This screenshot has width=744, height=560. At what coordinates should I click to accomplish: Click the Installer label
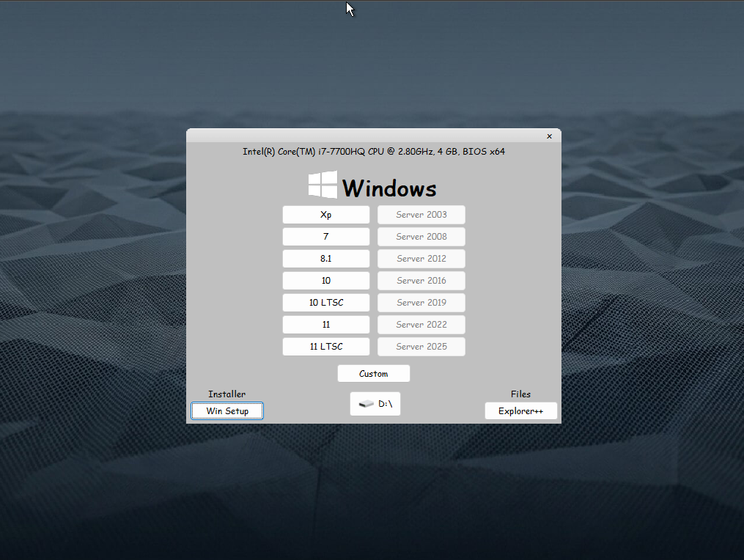pyautogui.click(x=226, y=394)
